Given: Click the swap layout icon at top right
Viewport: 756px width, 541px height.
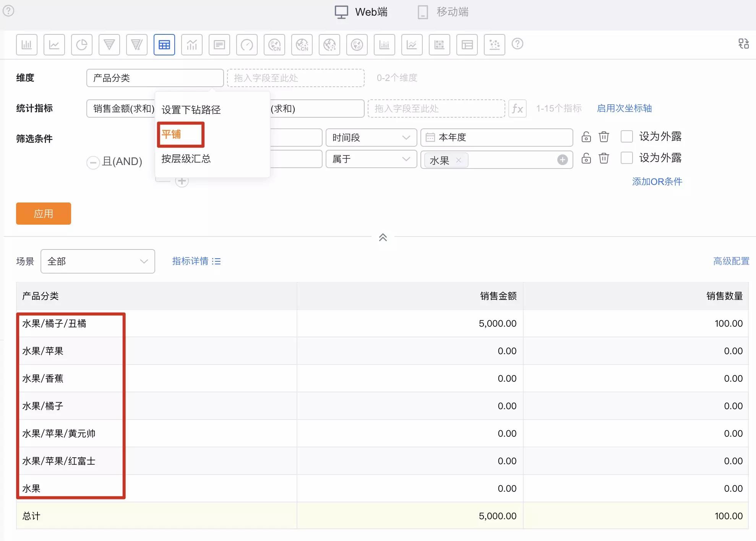Looking at the screenshot, I should pyautogui.click(x=743, y=44).
